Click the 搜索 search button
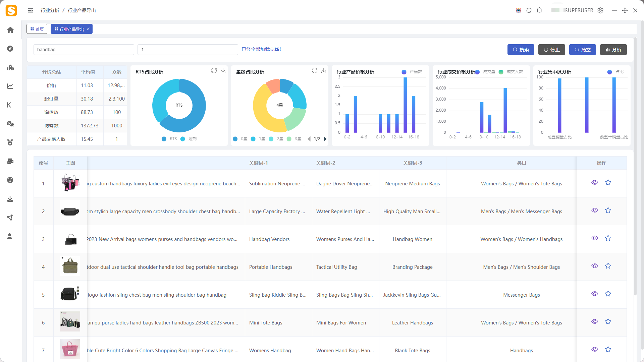The height and width of the screenshot is (362, 644). click(x=521, y=50)
